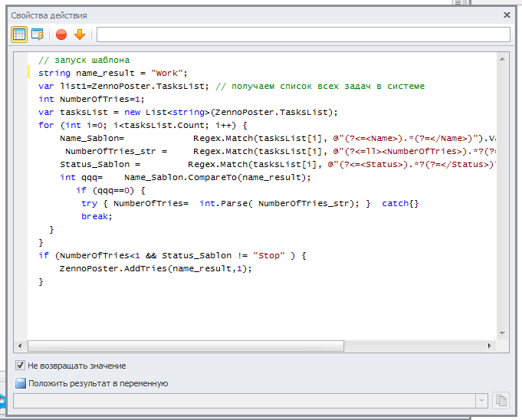Viewport: 522px width, 420px height.
Task: Open the result variable dropdown arrow
Action: 481,401
